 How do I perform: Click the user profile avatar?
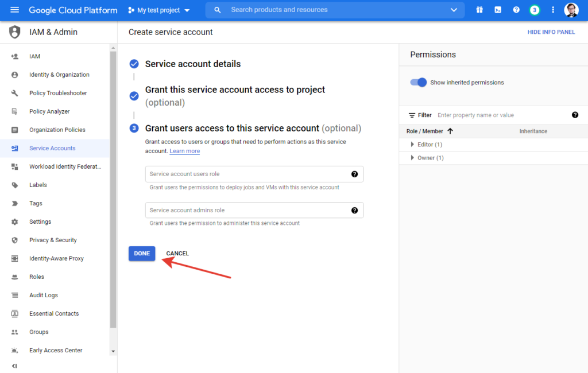pyautogui.click(x=571, y=10)
